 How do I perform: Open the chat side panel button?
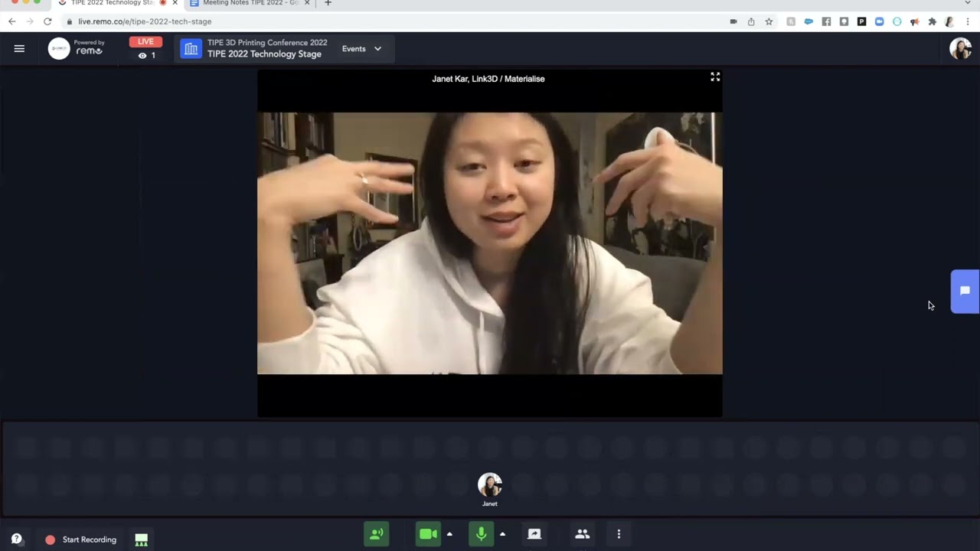coord(965,291)
